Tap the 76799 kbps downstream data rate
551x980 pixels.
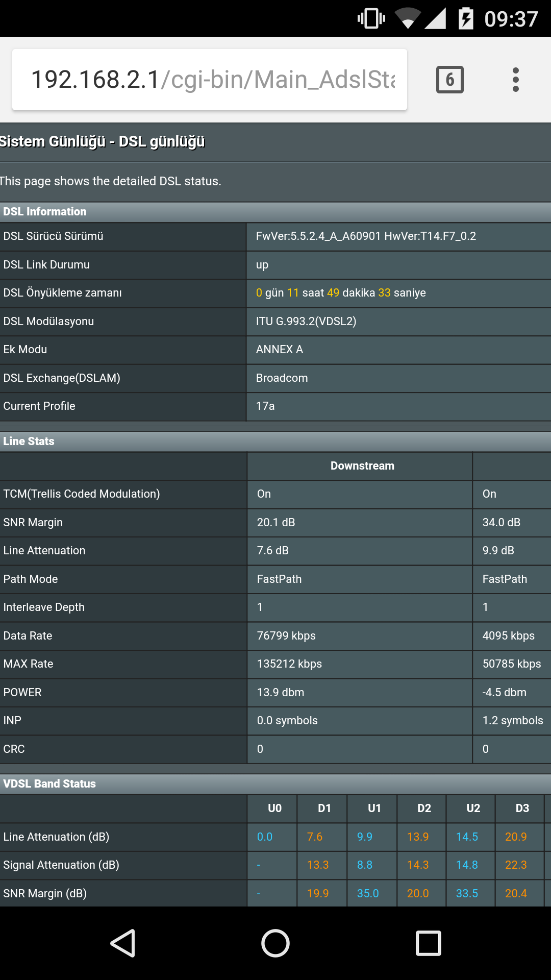(x=286, y=636)
